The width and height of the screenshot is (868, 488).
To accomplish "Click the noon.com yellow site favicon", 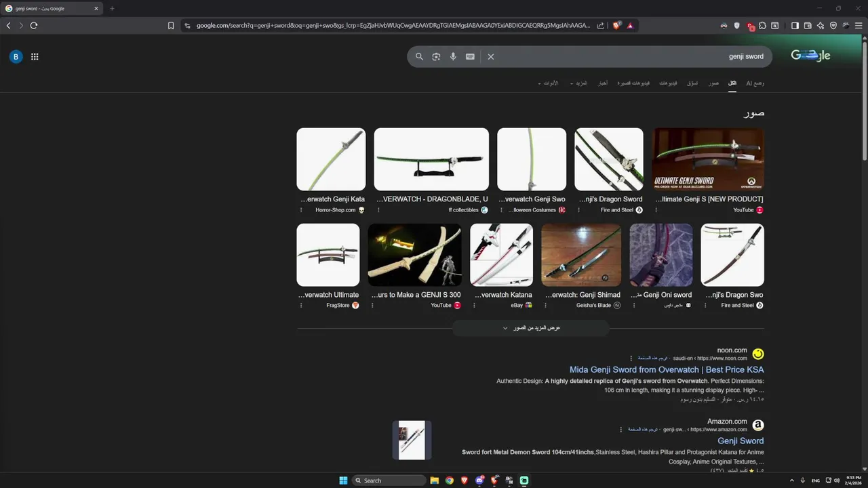I will [x=758, y=354].
